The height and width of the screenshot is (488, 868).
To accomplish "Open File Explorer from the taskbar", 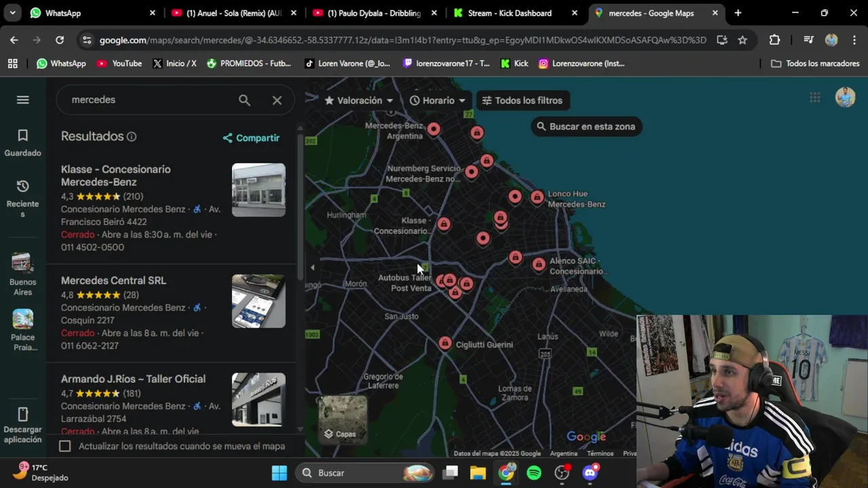I will point(478,473).
